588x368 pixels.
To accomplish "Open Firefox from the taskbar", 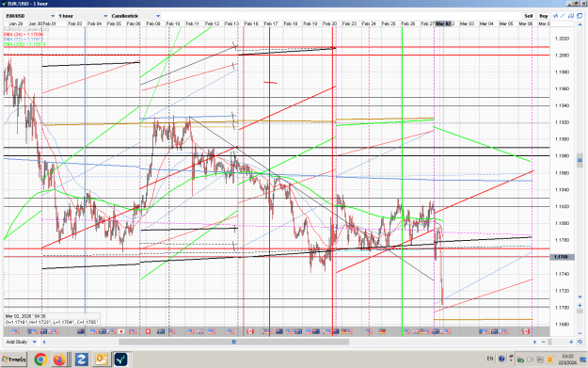I will pos(59,360).
